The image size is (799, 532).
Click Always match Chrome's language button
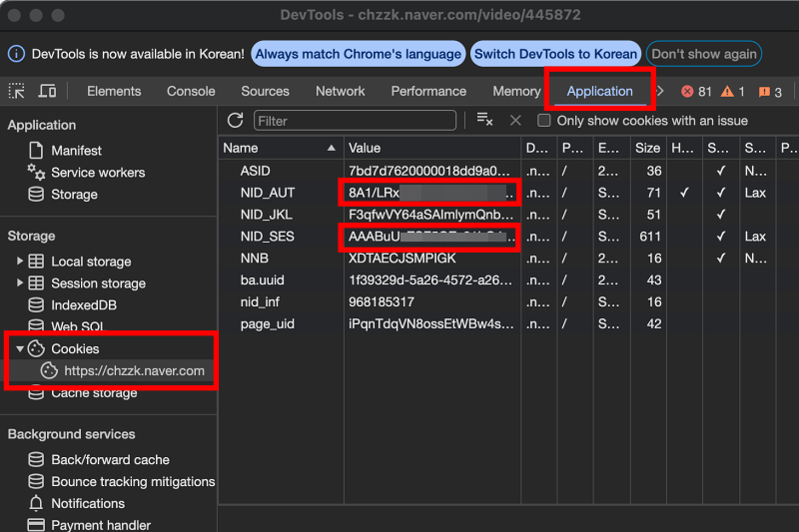click(x=359, y=54)
